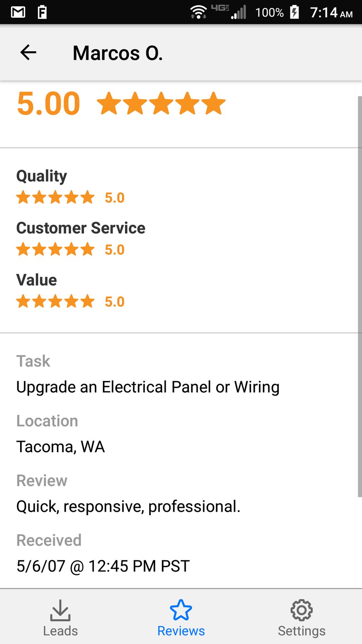The image size is (362, 644).
Task: Tap the Marcos O. header title
Action: point(118,53)
